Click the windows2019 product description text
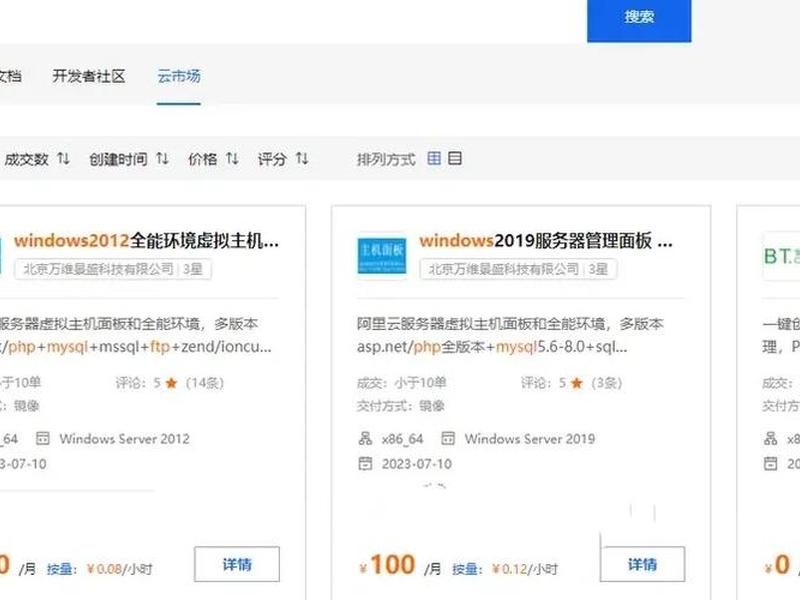The image size is (800, 600). (510, 335)
